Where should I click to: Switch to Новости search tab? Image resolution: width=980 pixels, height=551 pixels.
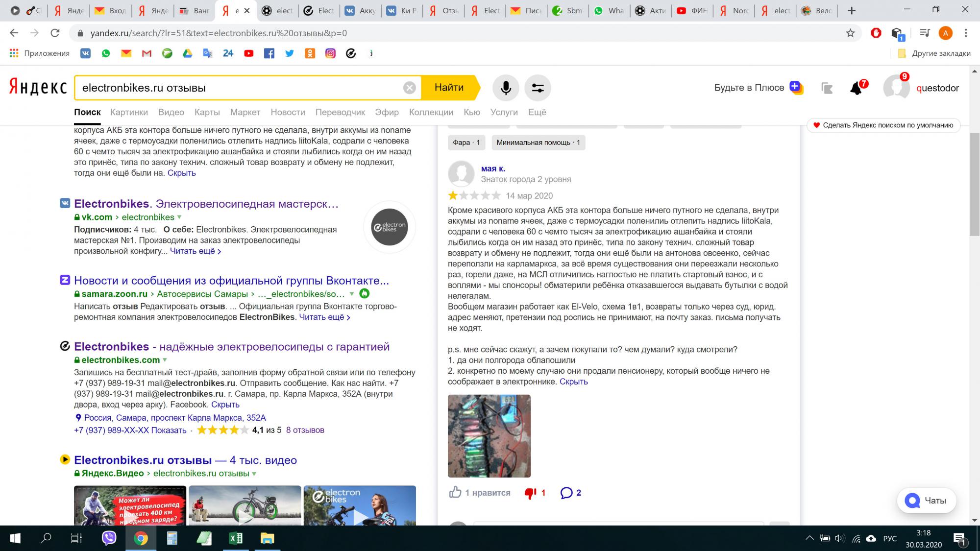(x=288, y=112)
